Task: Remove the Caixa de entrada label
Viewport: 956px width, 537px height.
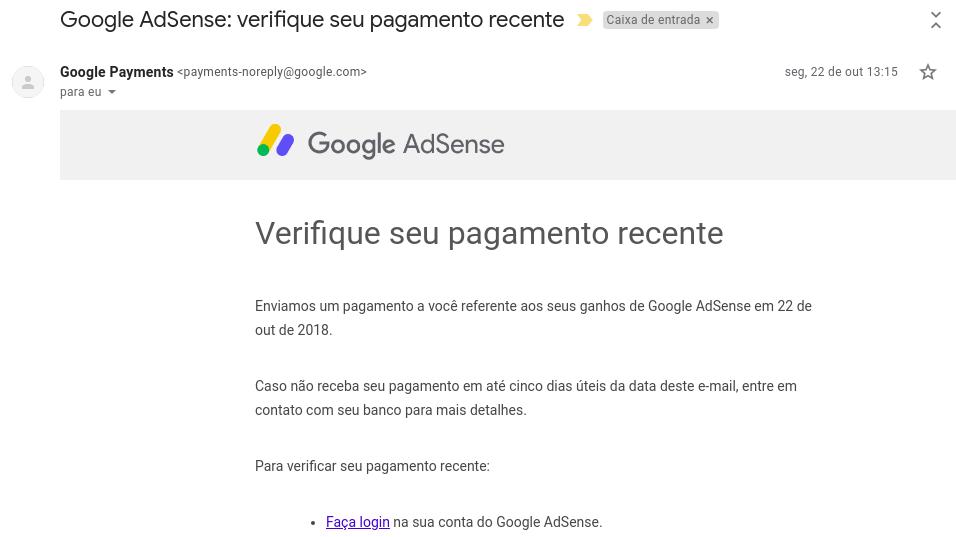Action: tap(710, 20)
